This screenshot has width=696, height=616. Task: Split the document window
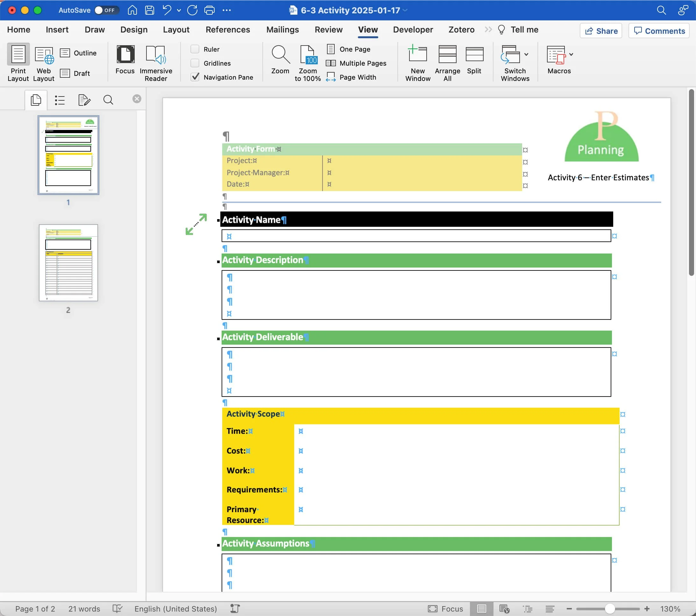pos(474,59)
